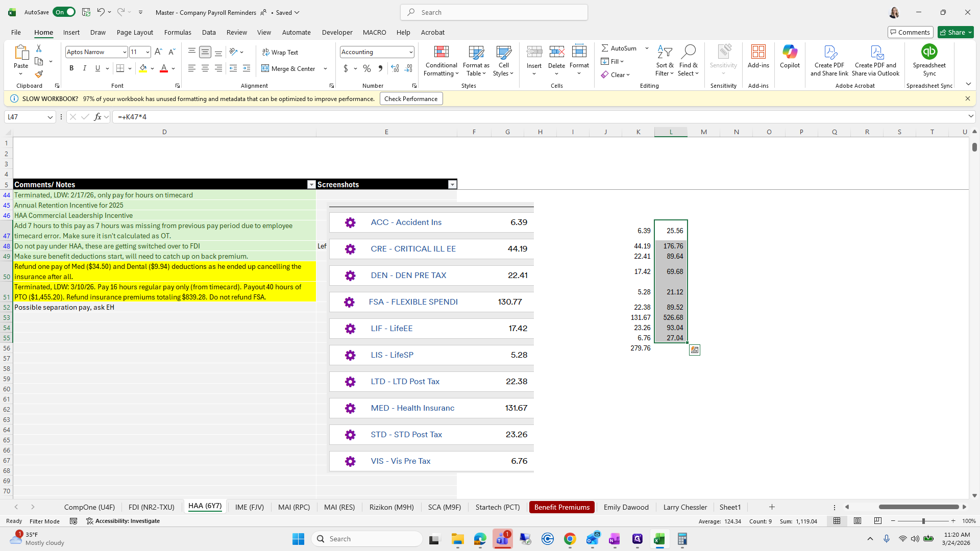Screen dimensions: 980x551
Task: Click the Conditional Formatting icon
Action: click(441, 52)
